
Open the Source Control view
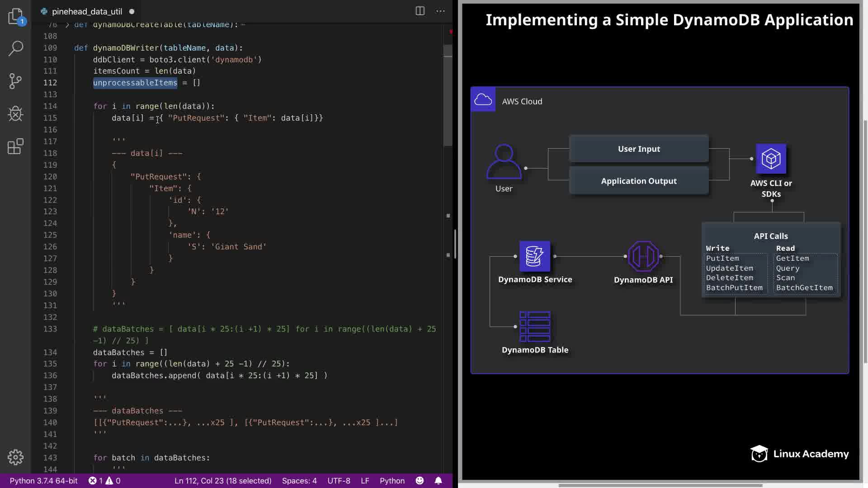tap(15, 81)
